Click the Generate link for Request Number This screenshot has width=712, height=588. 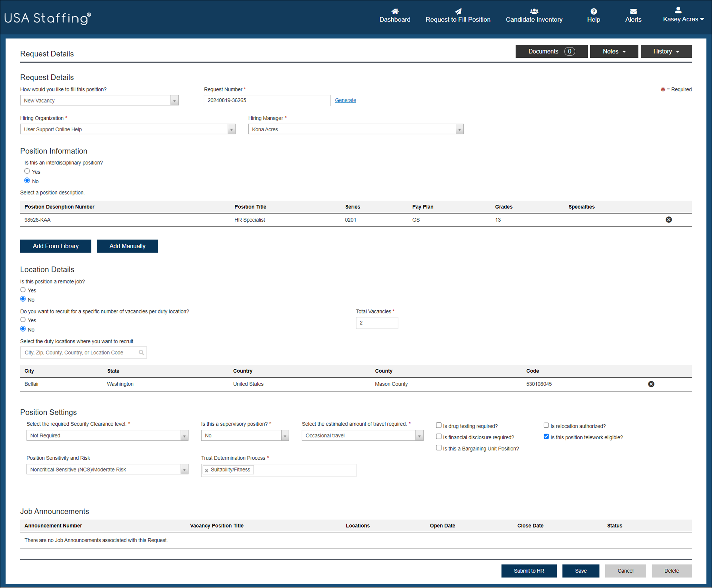[x=345, y=100]
